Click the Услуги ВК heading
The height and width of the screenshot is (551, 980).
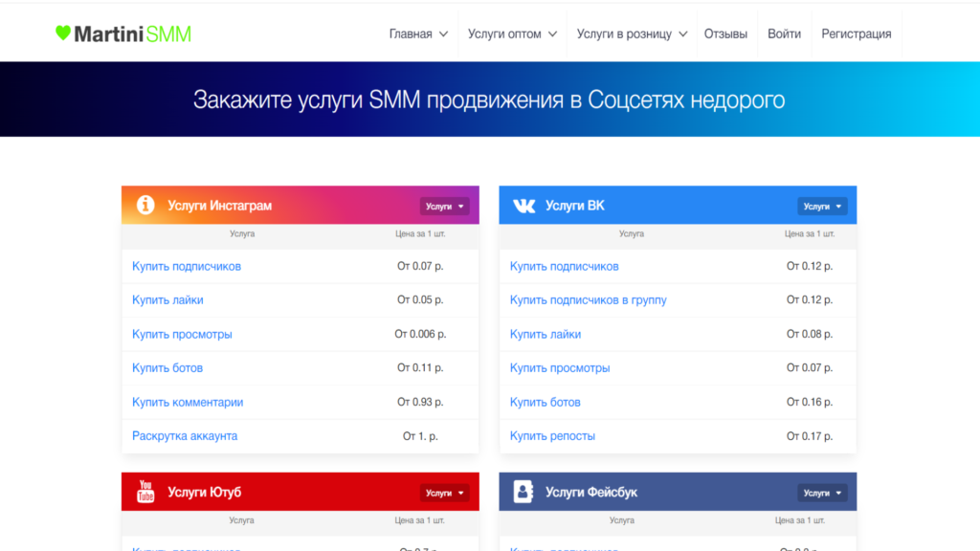575,206
